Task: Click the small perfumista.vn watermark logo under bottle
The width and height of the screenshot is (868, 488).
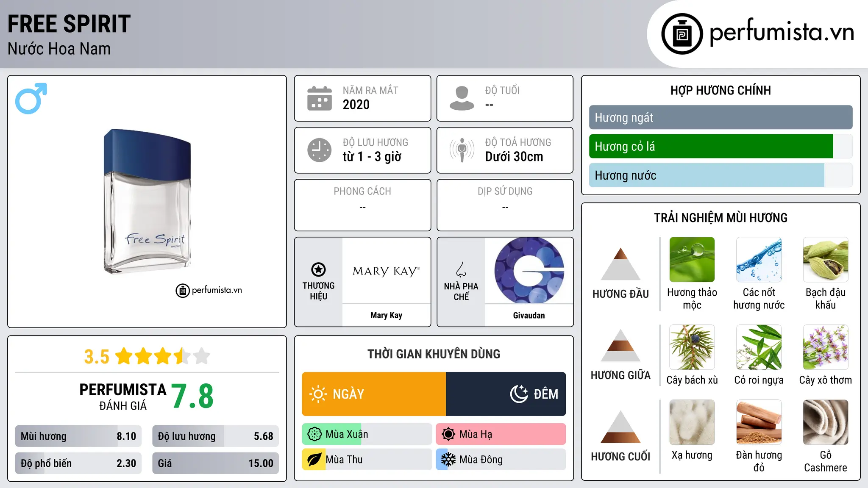Action: [x=209, y=290]
